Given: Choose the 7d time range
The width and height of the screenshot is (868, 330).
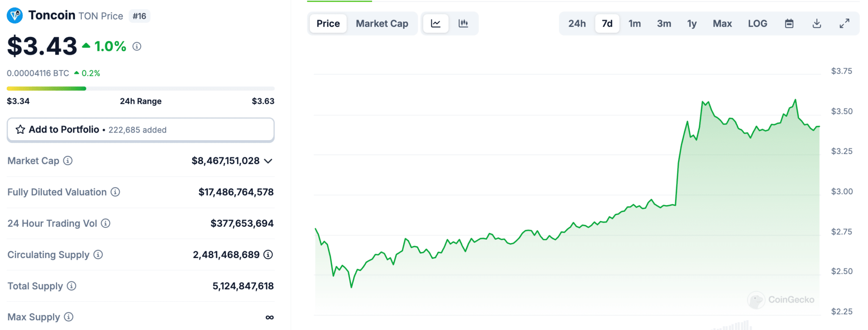Looking at the screenshot, I should [x=607, y=24].
